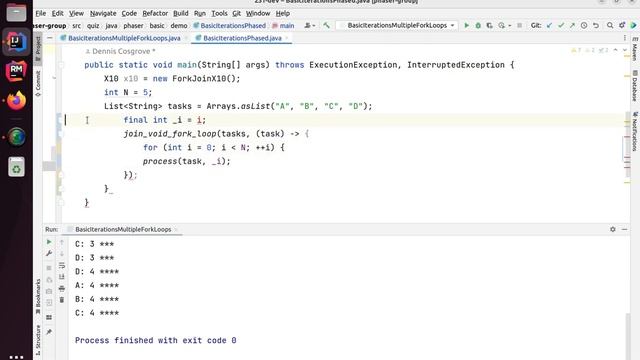
Task: Select BasicIterationsPhased.java editor tab
Action: pos(242,38)
